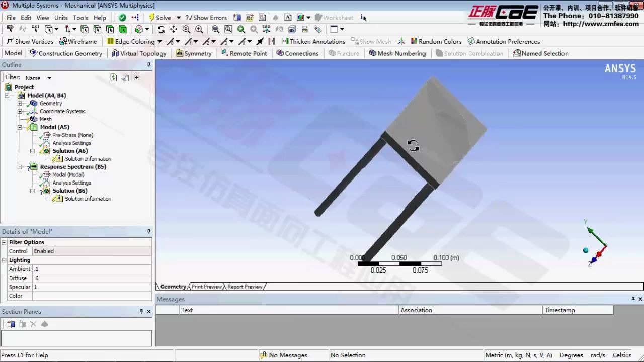The image size is (644, 362).
Task: Enable the Random Colors option
Action: [436, 41]
